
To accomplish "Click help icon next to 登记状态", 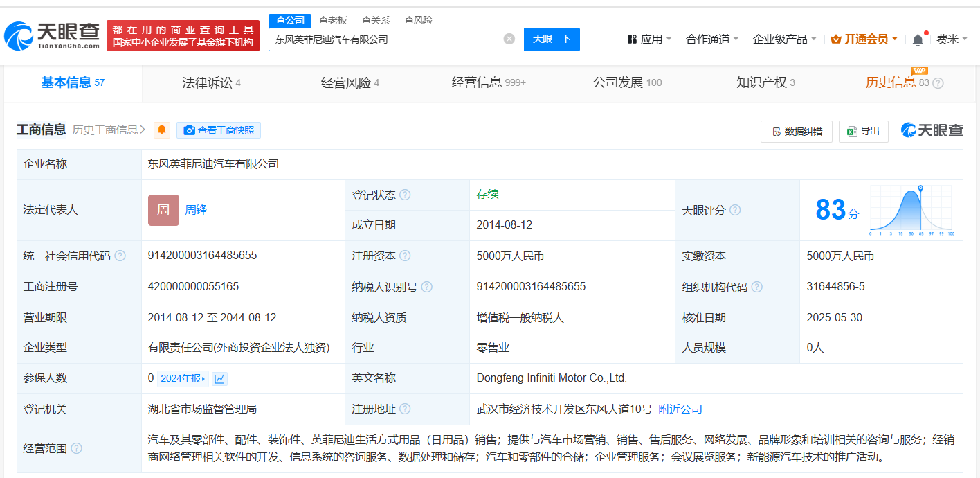I will coord(405,195).
